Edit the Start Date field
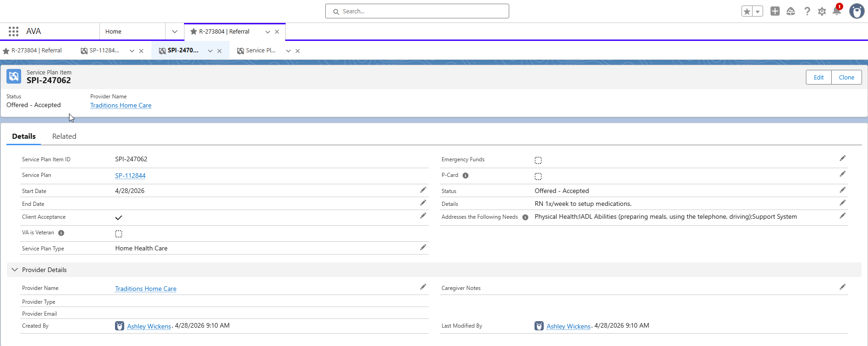The image size is (868, 346). [x=423, y=190]
